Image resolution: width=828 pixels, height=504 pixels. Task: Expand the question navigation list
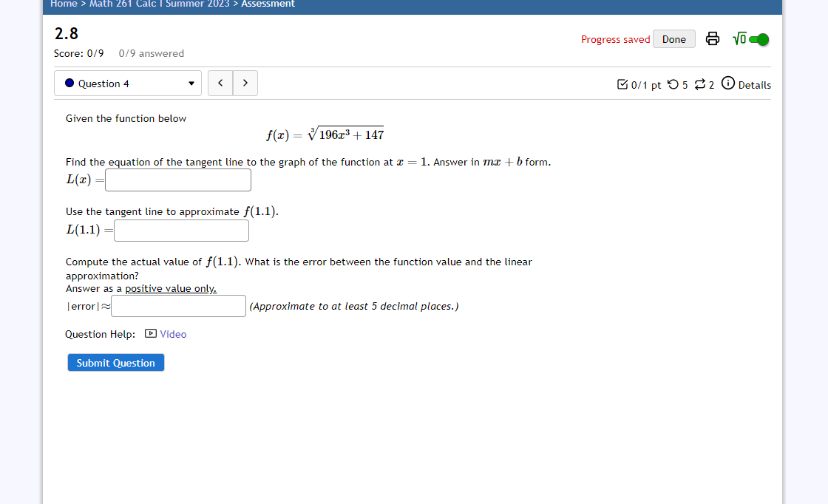[x=127, y=83]
